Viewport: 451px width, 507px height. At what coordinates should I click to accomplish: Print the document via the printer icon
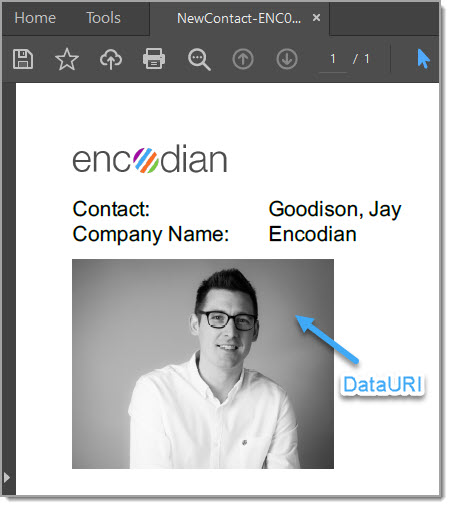(154, 59)
